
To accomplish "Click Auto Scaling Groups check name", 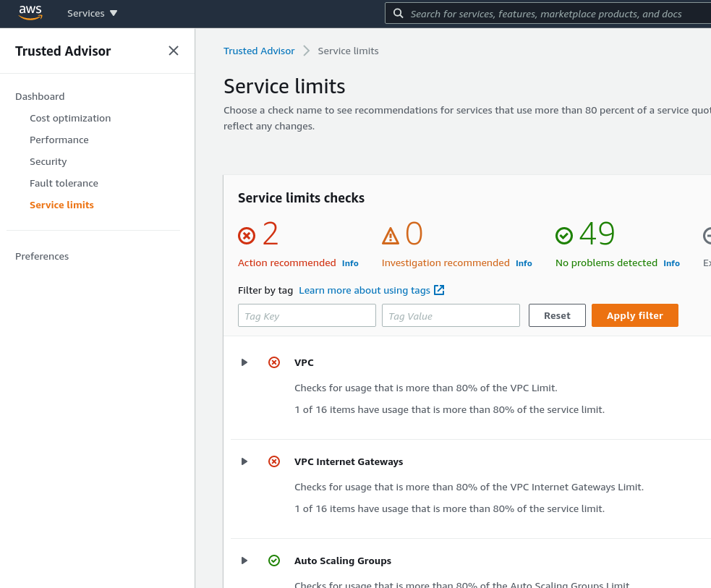I will pos(343,561).
